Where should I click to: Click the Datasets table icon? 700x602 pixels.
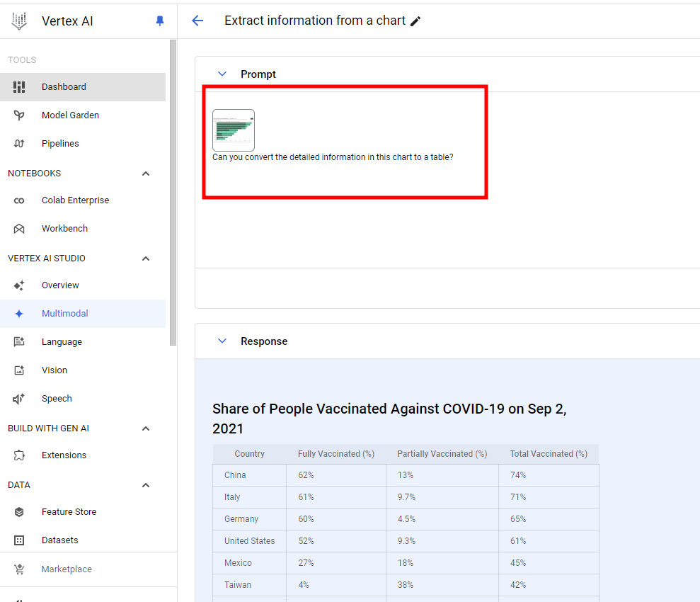coord(19,540)
